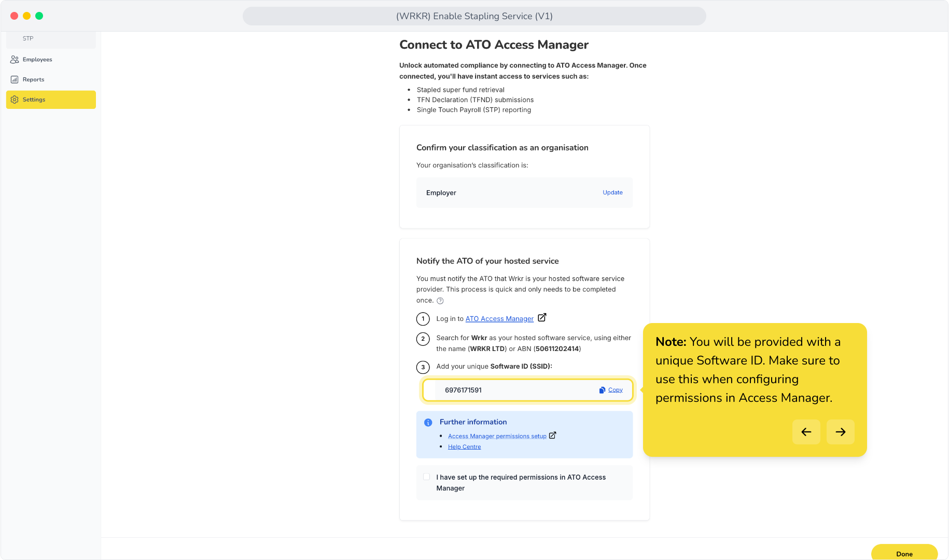Click external link icon next to ATO Access Manager
This screenshot has height=560, width=949.
tap(542, 317)
